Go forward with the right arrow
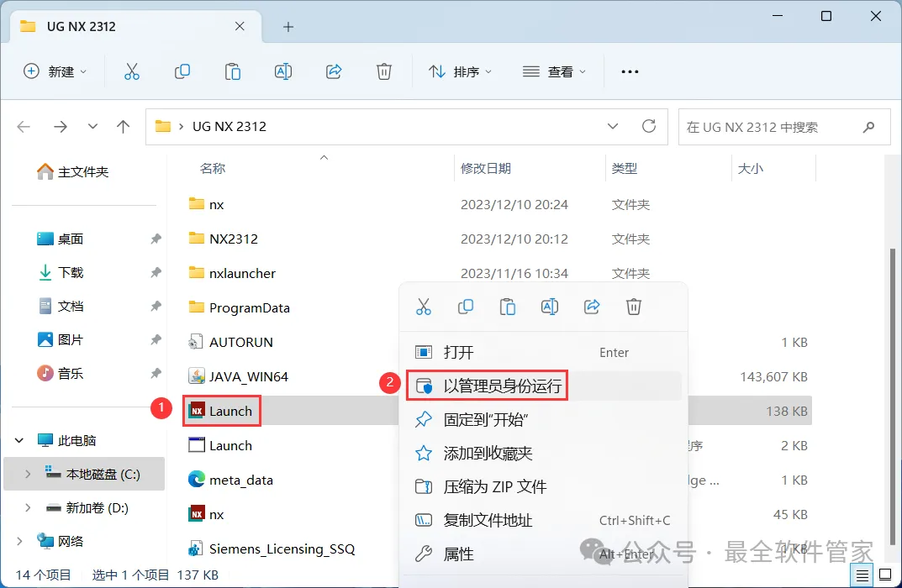Image resolution: width=902 pixels, height=588 pixels. [61, 127]
